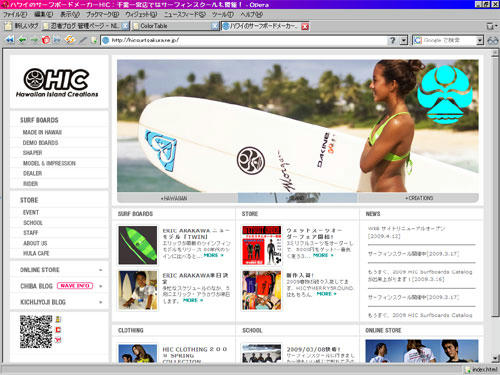Viewport: 500px width, 375px height.
Task: Click the orange circular-arrows toolbar icon
Action: click(70, 40)
